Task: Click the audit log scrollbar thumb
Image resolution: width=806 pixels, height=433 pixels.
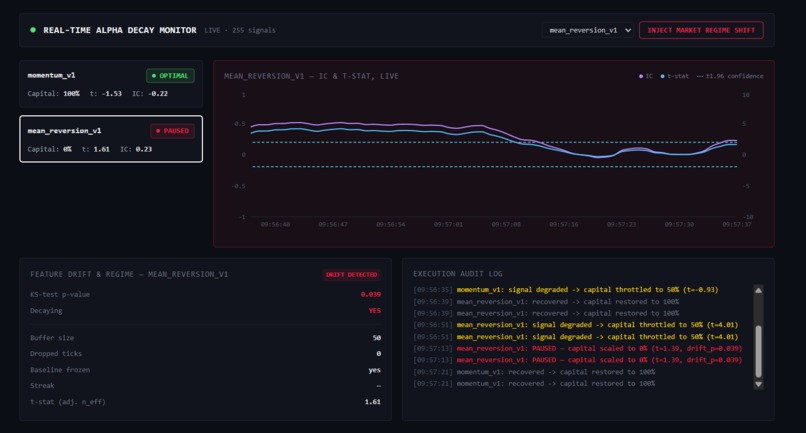Action: tap(758, 351)
